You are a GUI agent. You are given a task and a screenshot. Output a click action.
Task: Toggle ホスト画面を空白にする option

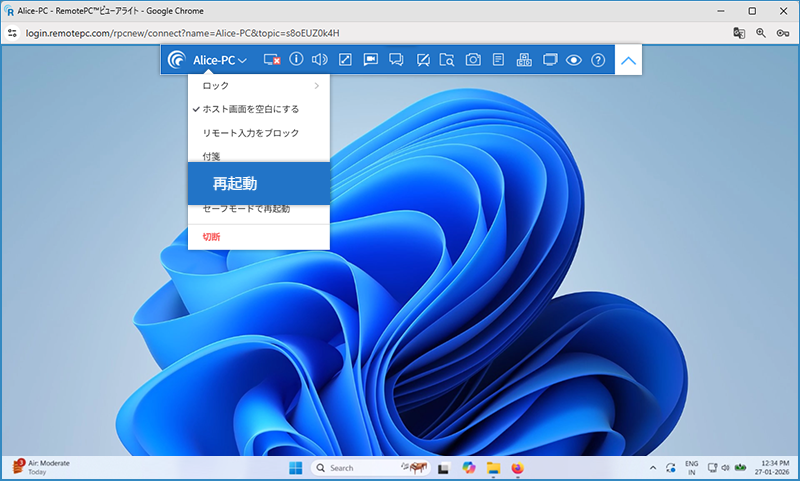(259, 109)
